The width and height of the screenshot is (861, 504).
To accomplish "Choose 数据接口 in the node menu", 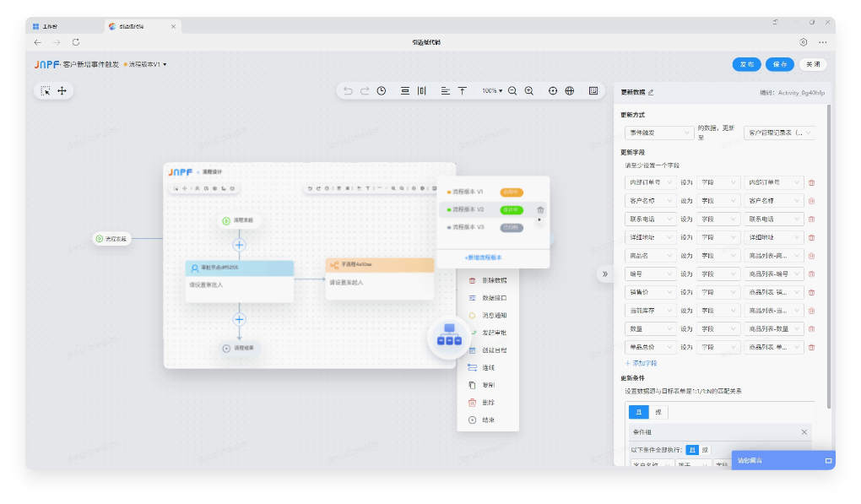I will click(x=488, y=298).
